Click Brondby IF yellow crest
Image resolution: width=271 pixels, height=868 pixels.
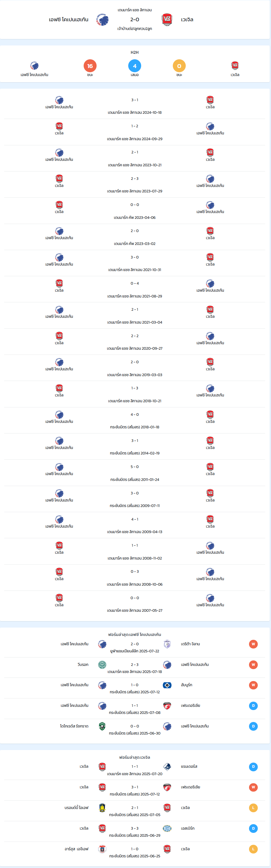102,808
